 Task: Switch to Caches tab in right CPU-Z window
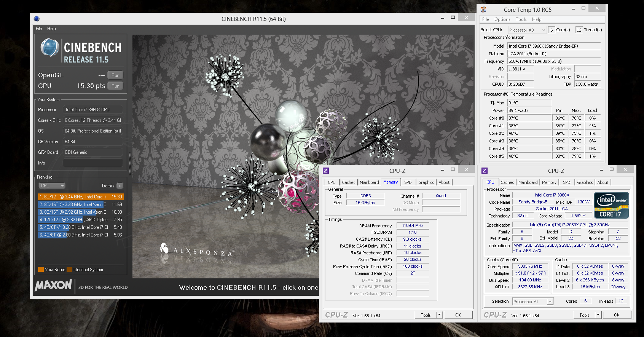[x=507, y=182]
